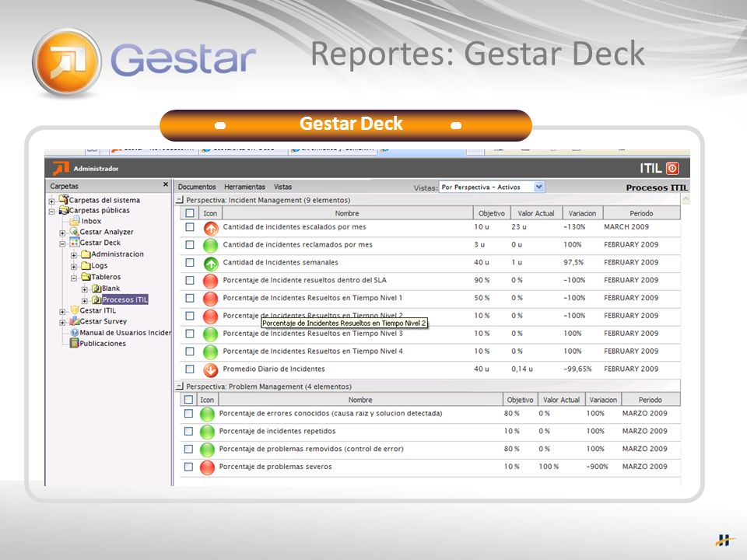Sort by Variacion column in Problem Management

[602, 400]
